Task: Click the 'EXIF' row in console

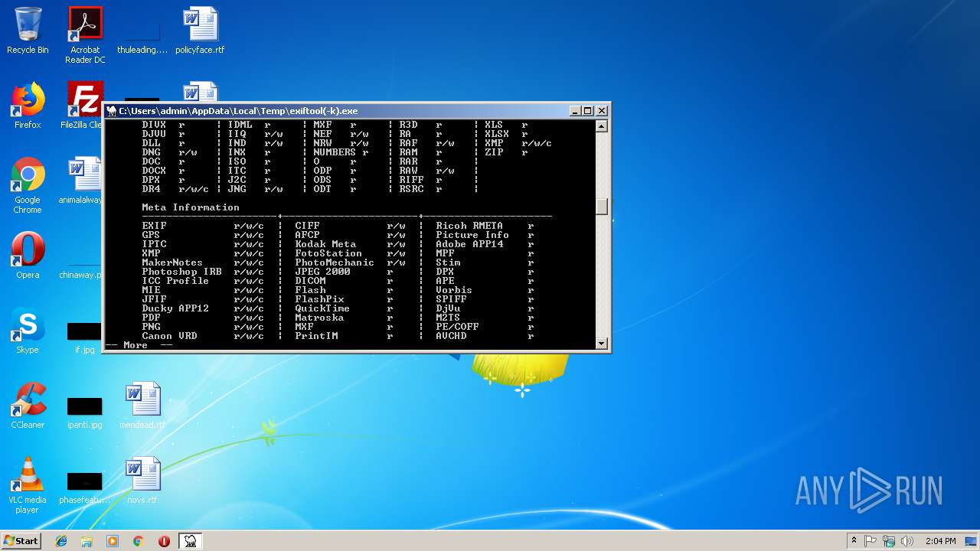Action: (x=202, y=226)
